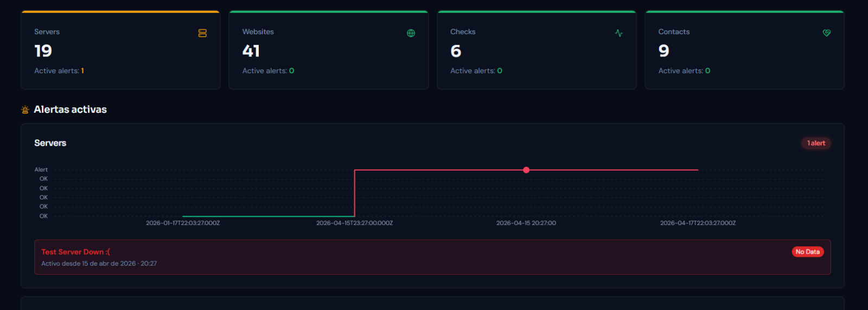Click the "No Data" status badge
Viewport: 868px width, 310px height.
807,252
